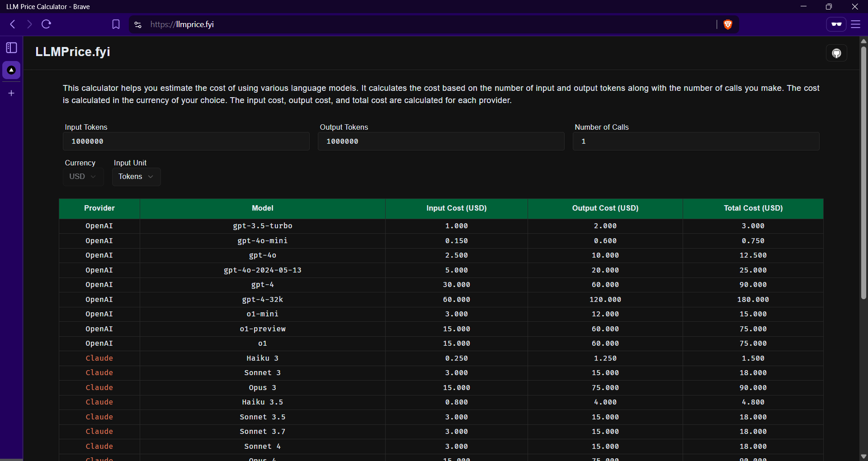Viewport: 868px width, 461px height.
Task: Select the Sonnet 3.7 model cell
Action: [x=263, y=432]
